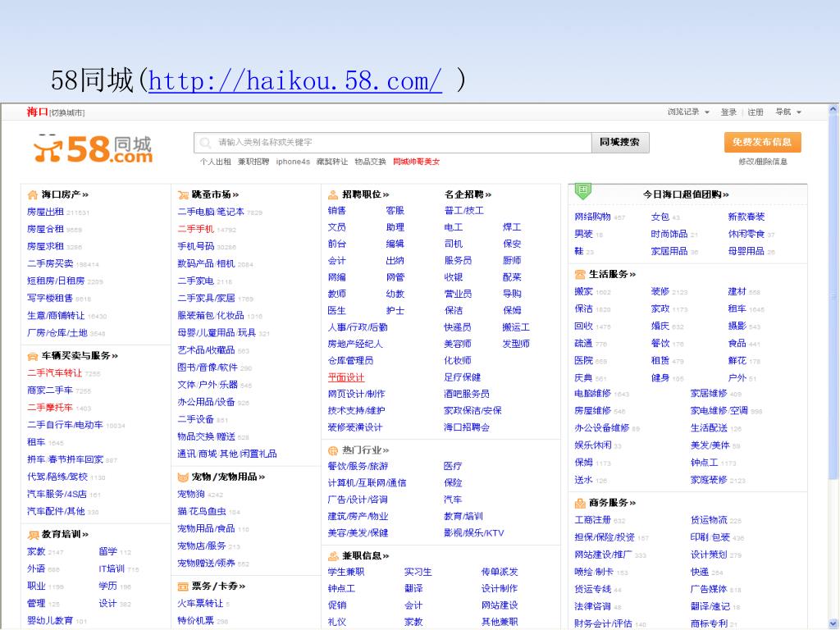Click the green 团 group-buy badge

pos(583,190)
